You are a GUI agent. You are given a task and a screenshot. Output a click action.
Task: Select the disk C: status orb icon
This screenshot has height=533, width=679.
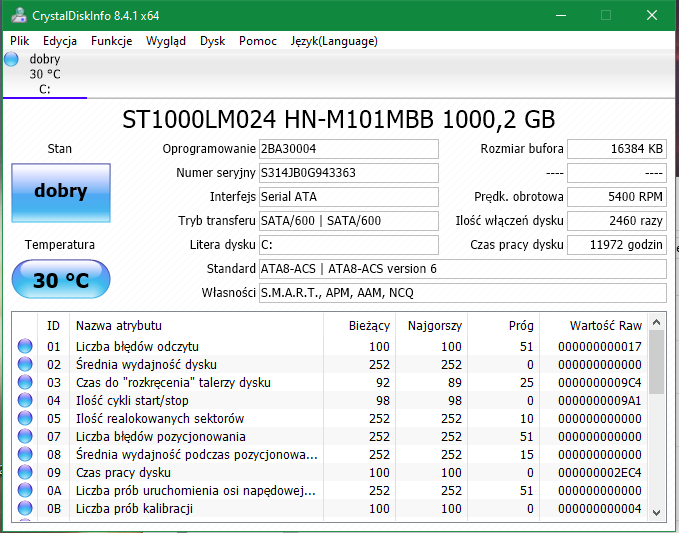click(11, 59)
